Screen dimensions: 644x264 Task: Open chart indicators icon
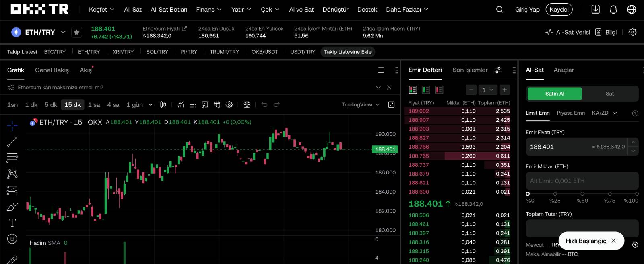tap(181, 104)
